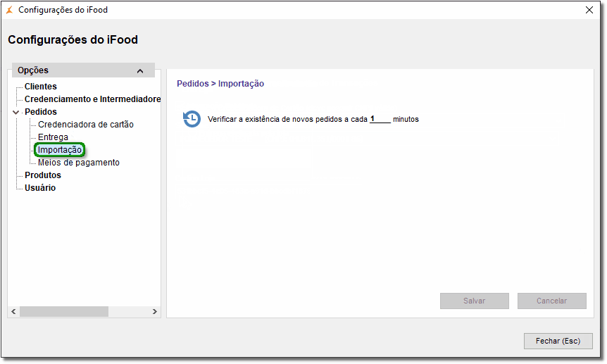Screen dimensions: 607x364
Task: Click Fechar (Esc) button
Action: [x=558, y=341]
